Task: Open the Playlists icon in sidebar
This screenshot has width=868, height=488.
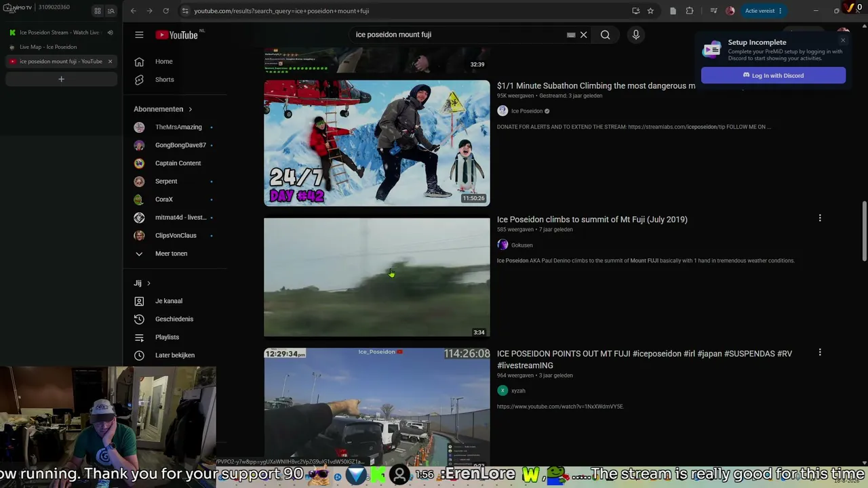Action: point(139,337)
